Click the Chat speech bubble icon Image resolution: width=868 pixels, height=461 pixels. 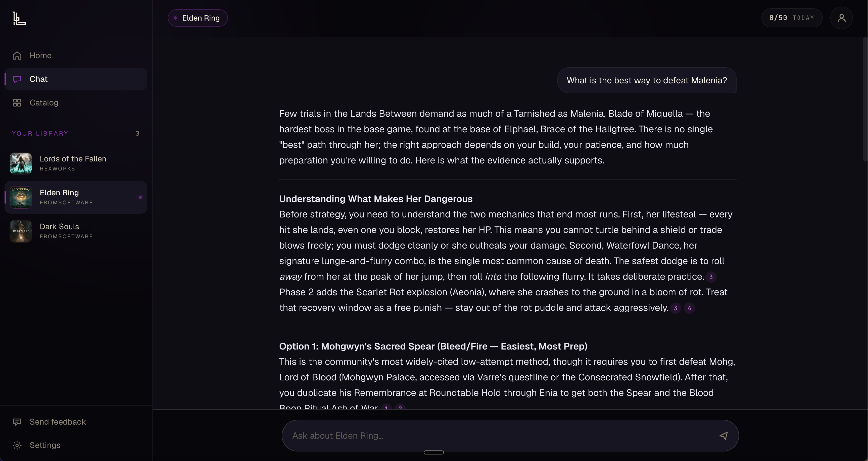coord(17,79)
